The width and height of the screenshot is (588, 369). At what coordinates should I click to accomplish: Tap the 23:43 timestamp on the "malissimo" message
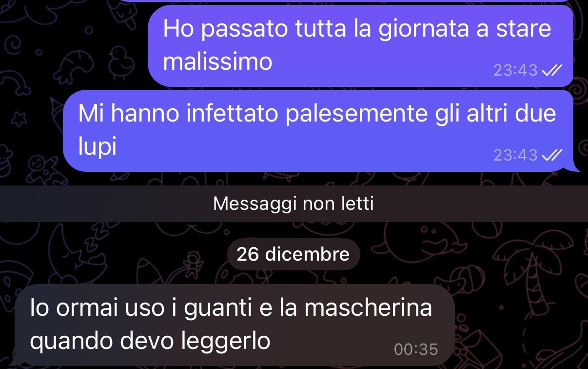click(515, 71)
